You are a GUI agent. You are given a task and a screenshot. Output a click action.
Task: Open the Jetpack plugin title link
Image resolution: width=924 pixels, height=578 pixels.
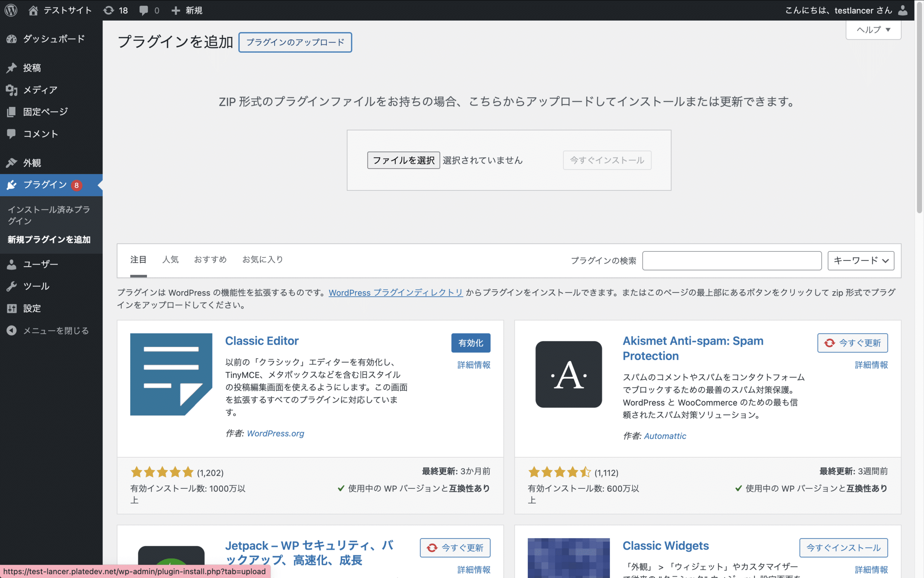tap(309, 553)
